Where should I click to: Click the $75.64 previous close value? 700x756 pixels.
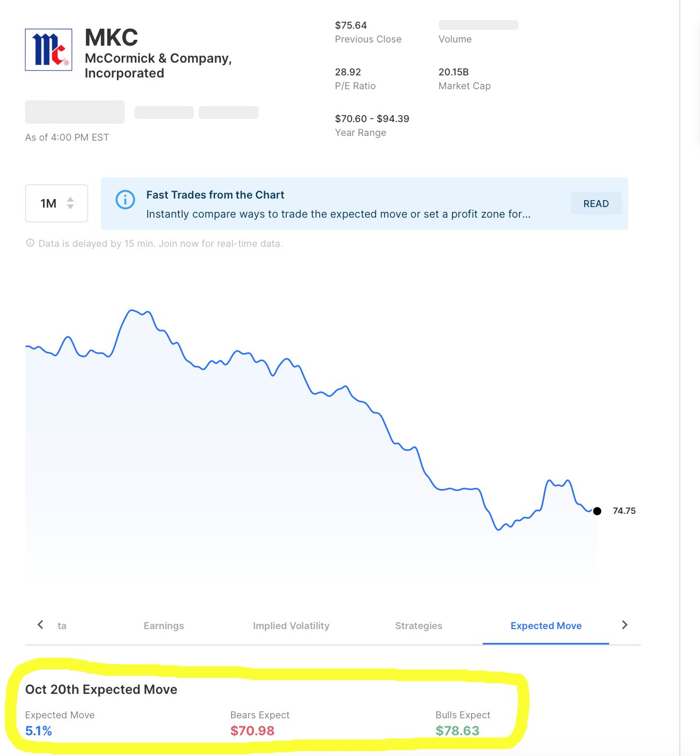[x=351, y=25]
